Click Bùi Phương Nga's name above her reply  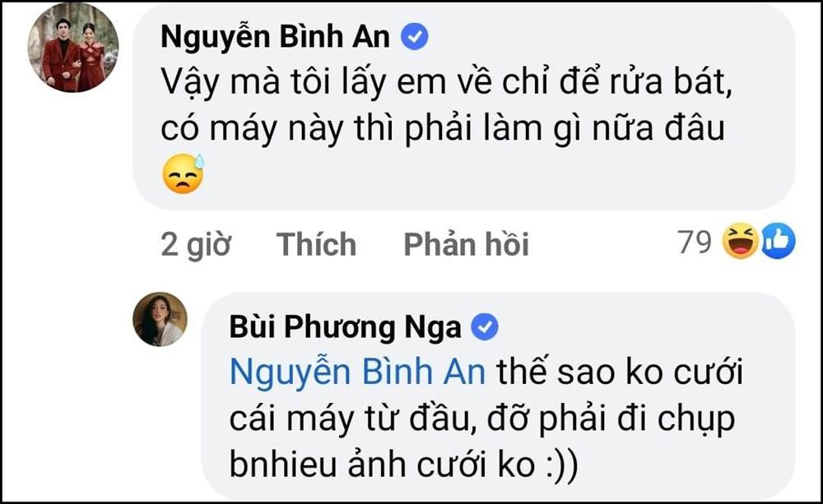pyautogui.click(x=344, y=326)
